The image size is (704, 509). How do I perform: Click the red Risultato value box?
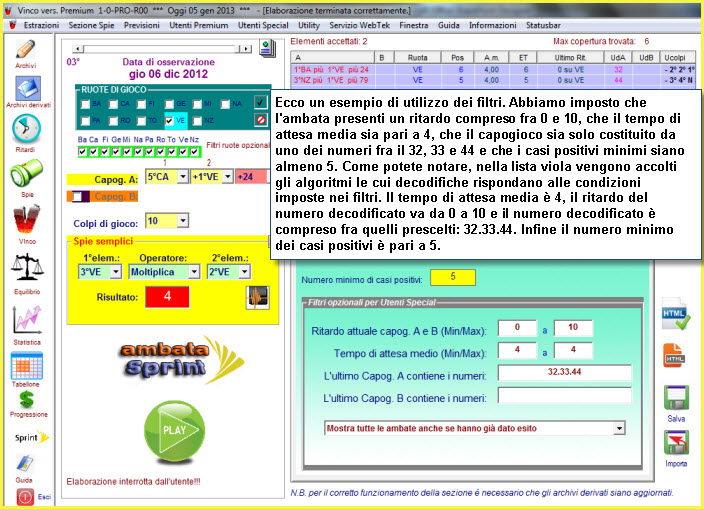pyautogui.click(x=167, y=297)
